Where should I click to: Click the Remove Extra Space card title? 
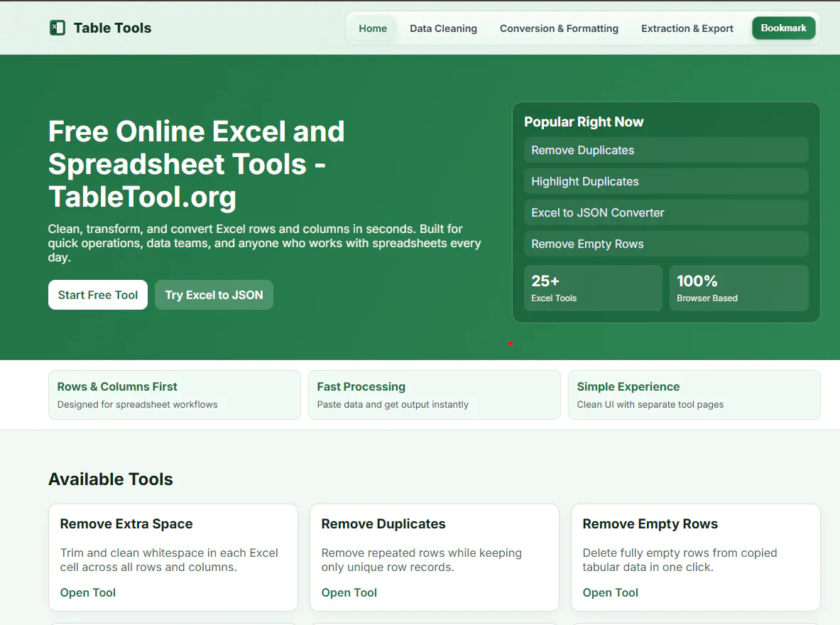tap(126, 523)
